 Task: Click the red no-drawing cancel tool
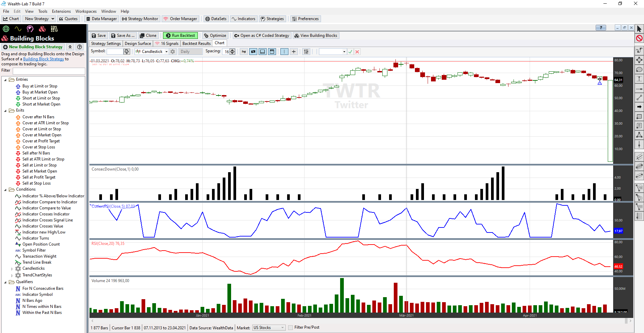click(639, 38)
